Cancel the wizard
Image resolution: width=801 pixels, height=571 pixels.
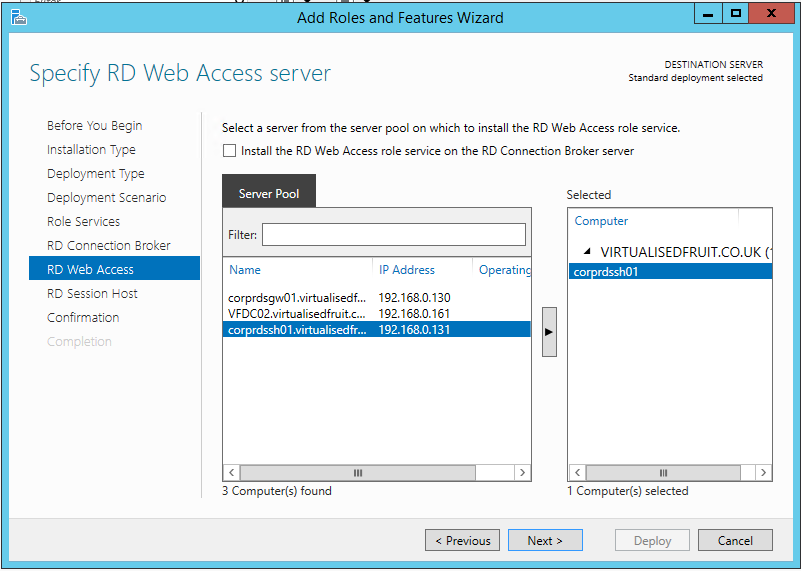[735, 541]
